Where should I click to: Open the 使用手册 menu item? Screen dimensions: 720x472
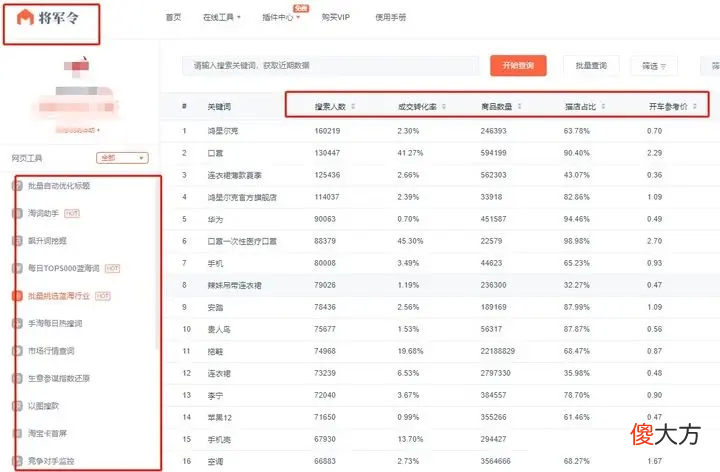click(390, 17)
